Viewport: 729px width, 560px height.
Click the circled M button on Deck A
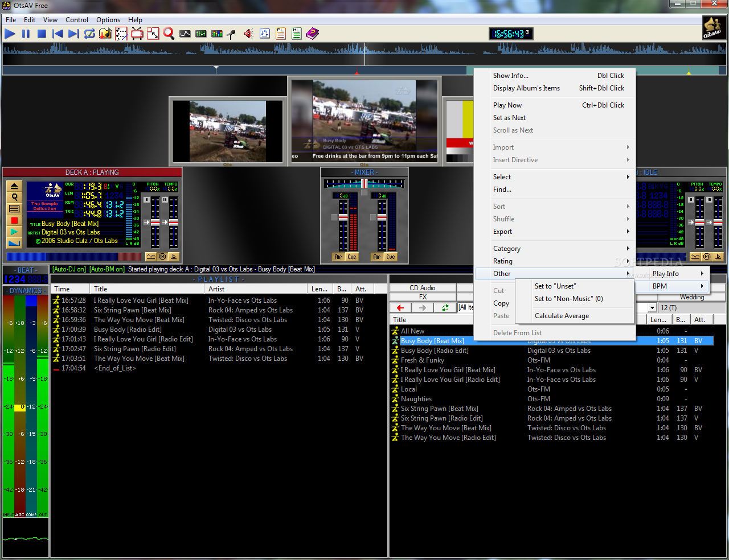[x=162, y=257]
